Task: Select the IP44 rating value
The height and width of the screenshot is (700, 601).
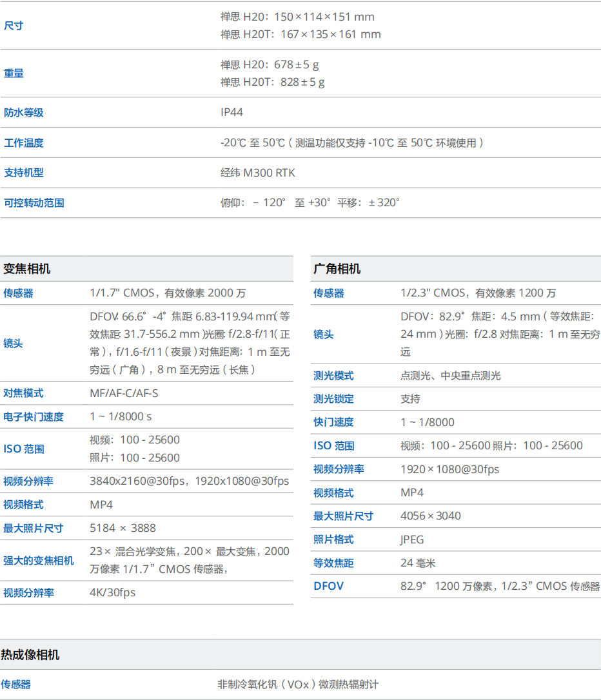Action: (x=232, y=113)
